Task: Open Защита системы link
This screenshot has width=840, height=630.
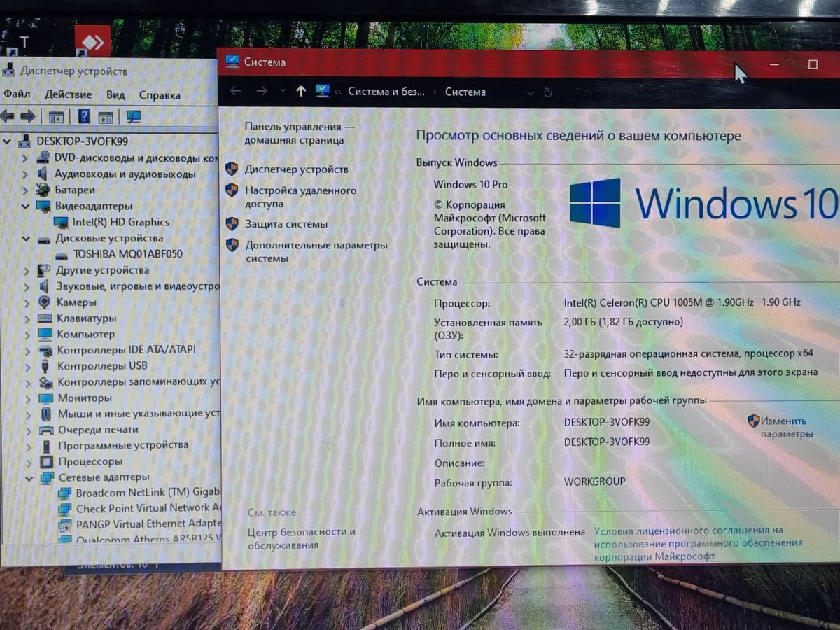Action: [x=286, y=224]
